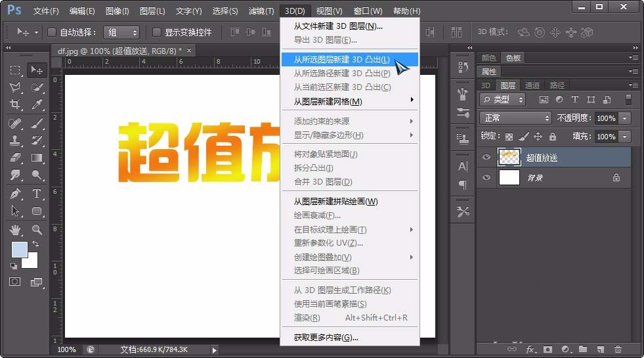Select the Move tool in toolbox
The height and width of the screenshot is (358, 644).
pyautogui.click(x=37, y=70)
